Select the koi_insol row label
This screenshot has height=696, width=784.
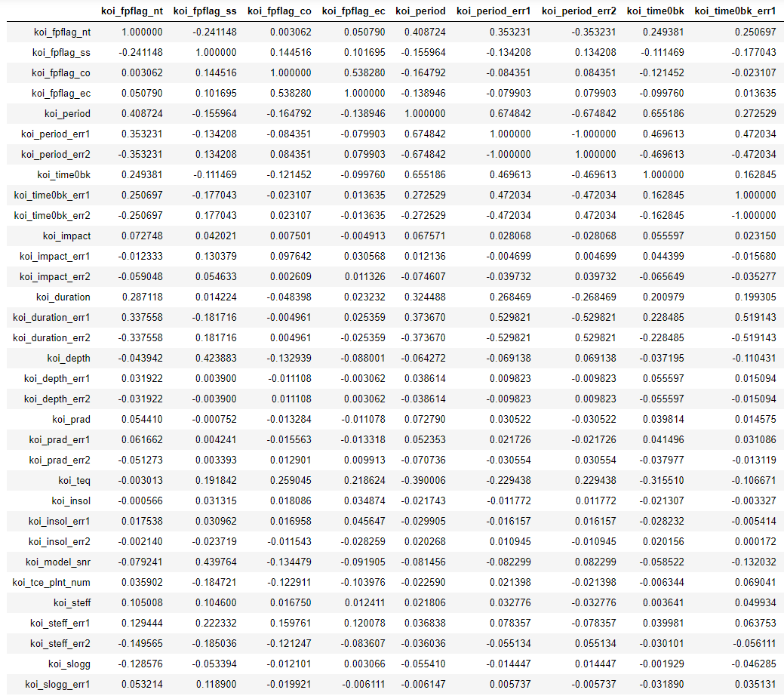tap(71, 501)
